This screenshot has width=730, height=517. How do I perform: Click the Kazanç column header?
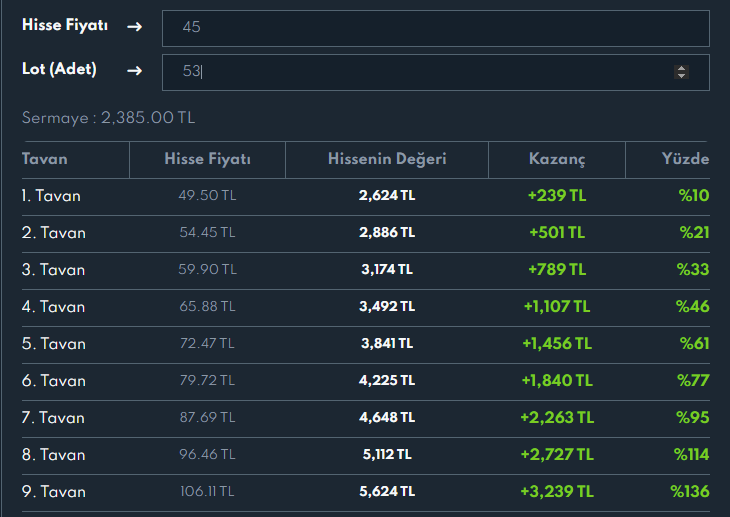[x=557, y=159]
